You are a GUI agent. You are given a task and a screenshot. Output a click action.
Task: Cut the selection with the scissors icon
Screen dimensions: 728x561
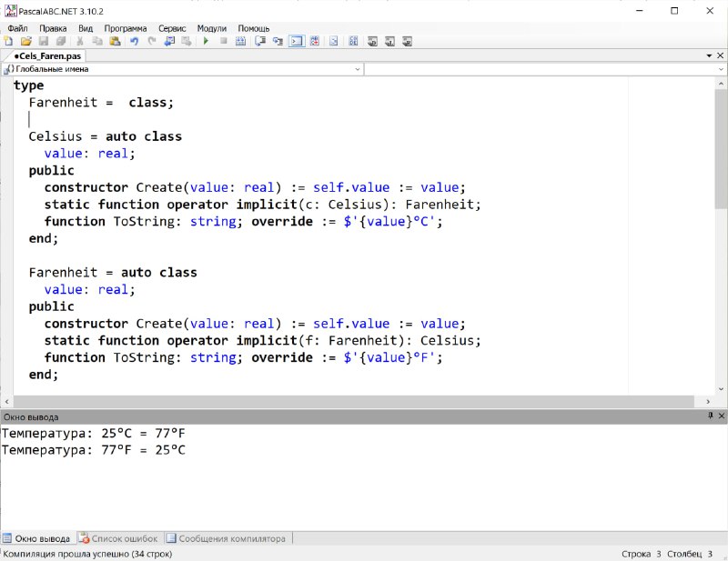click(79, 41)
